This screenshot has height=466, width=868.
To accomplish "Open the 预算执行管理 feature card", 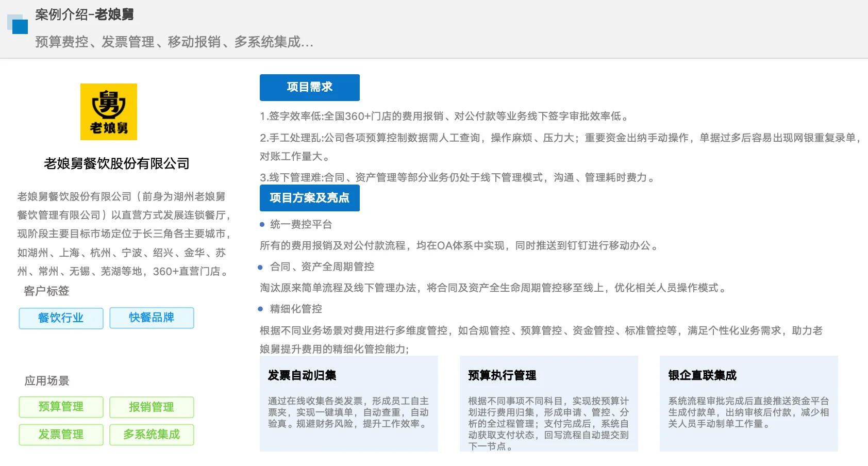I will click(549, 404).
